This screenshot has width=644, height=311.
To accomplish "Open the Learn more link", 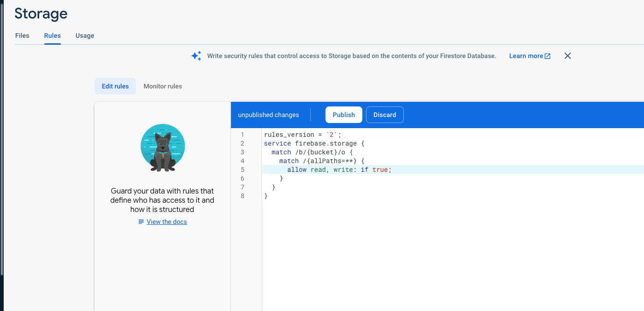I will click(526, 56).
